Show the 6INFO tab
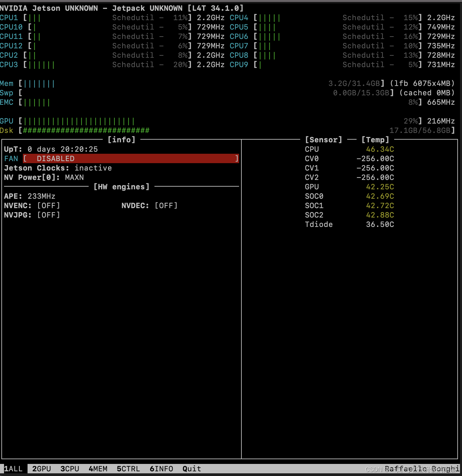Image resolution: width=462 pixels, height=476 pixels. coord(161,469)
